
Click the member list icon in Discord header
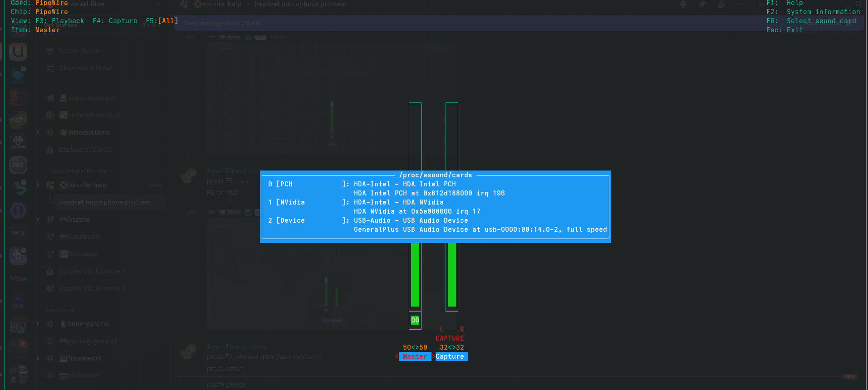721,4
